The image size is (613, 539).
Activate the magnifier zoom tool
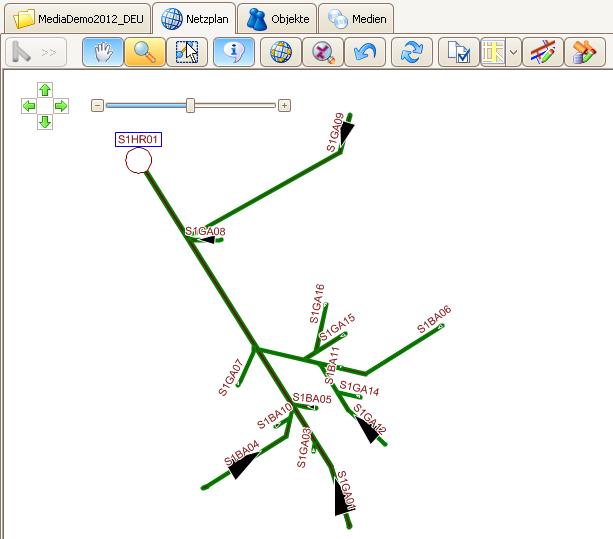pos(145,52)
